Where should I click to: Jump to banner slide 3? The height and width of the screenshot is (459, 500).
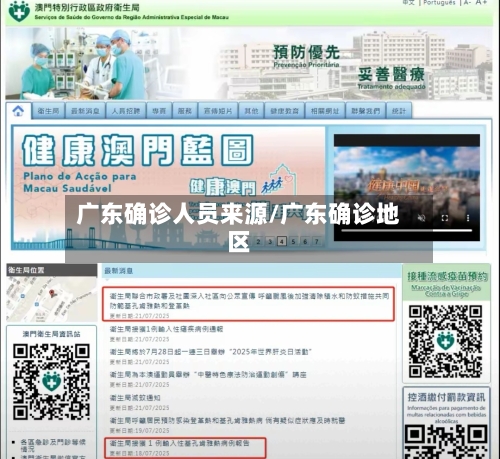click(x=270, y=241)
